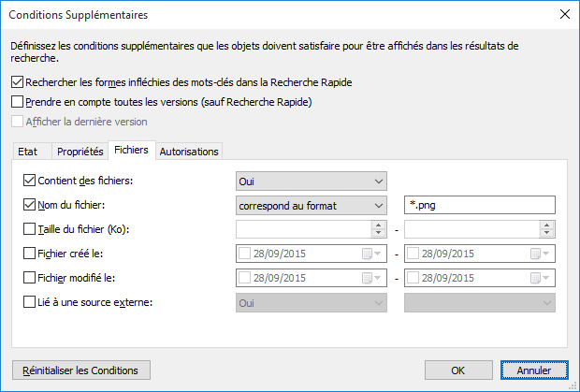This screenshot has width=580, height=392.
Task: Click the first file size minimum input field
Action: [x=303, y=229]
